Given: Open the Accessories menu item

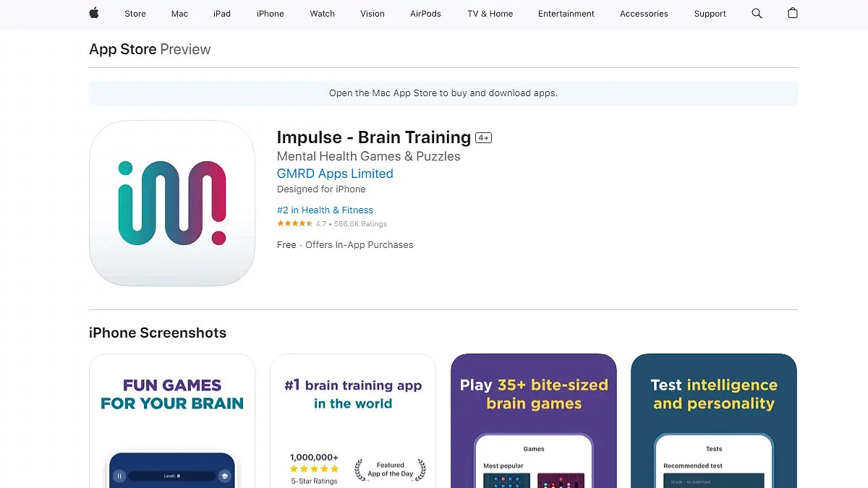Looking at the screenshot, I should [644, 14].
